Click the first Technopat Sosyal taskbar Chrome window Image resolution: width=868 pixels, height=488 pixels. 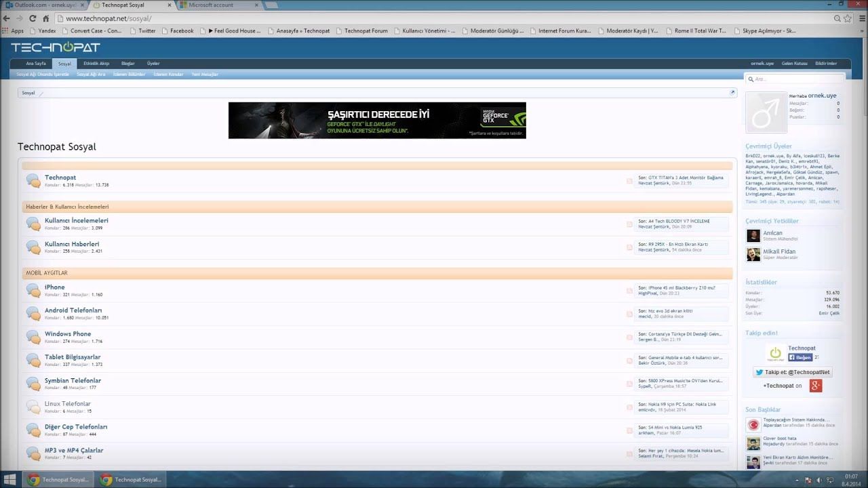click(58, 480)
